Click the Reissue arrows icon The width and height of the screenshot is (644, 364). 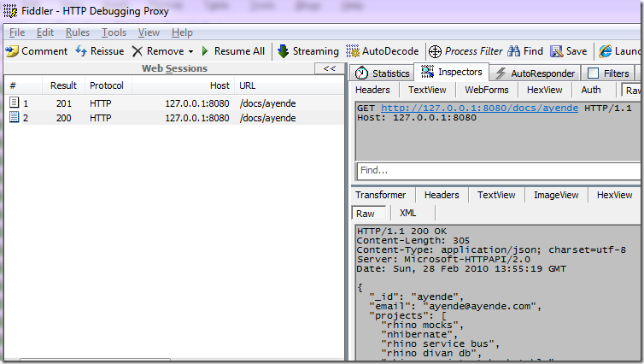point(81,51)
